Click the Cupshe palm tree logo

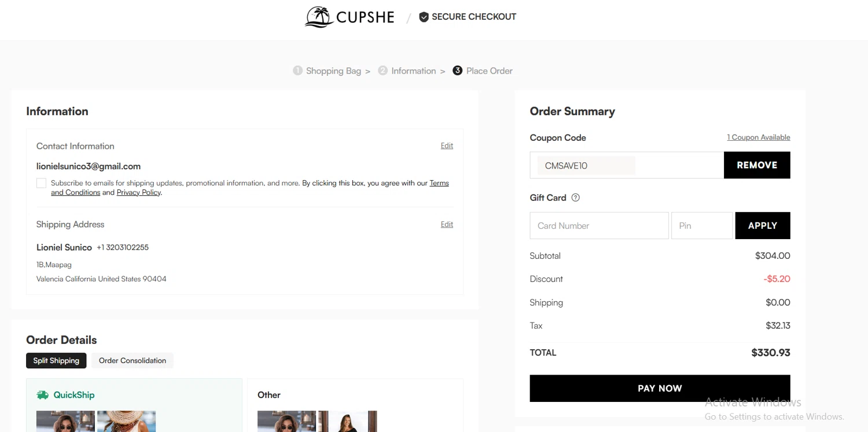pos(318,17)
